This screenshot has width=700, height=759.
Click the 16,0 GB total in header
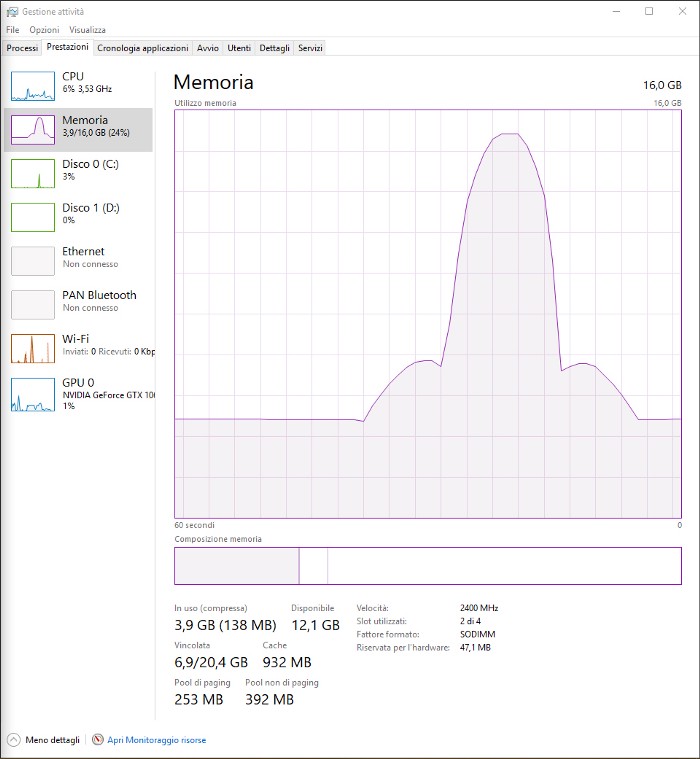point(662,85)
